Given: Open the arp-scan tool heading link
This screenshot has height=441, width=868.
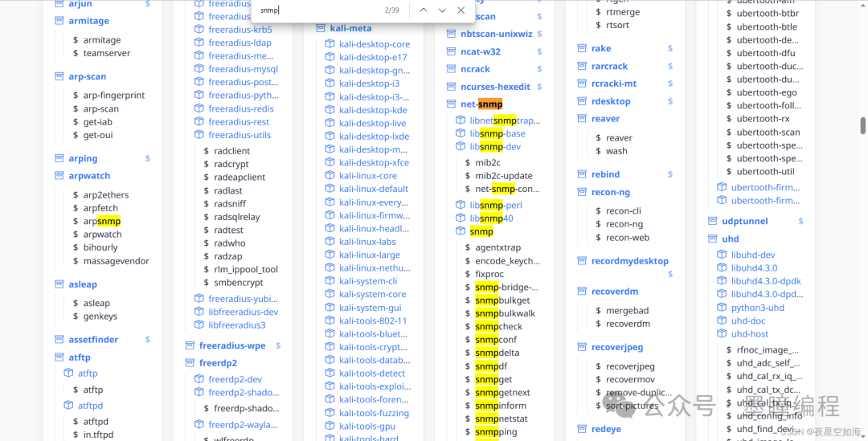Looking at the screenshot, I should (x=88, y=76).
